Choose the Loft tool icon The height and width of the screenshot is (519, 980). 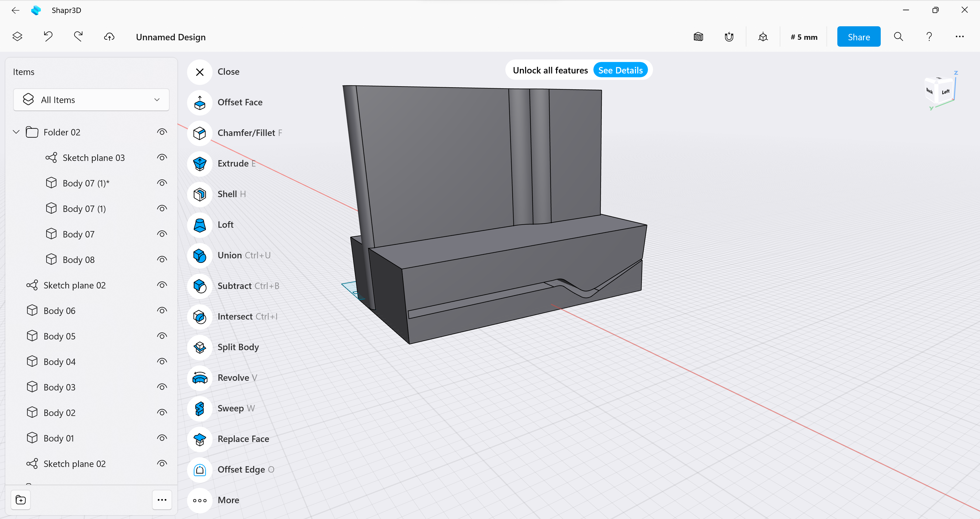tap(199, 225)
